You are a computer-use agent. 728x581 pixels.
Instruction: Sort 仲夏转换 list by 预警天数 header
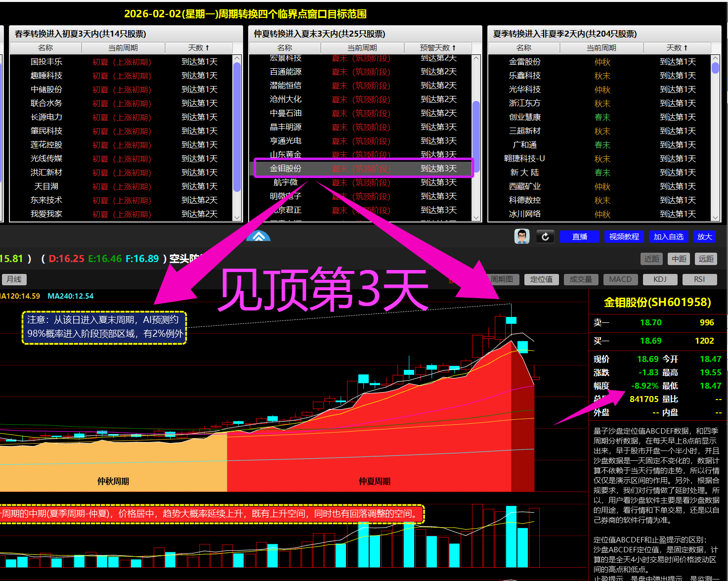coord(437,48)
